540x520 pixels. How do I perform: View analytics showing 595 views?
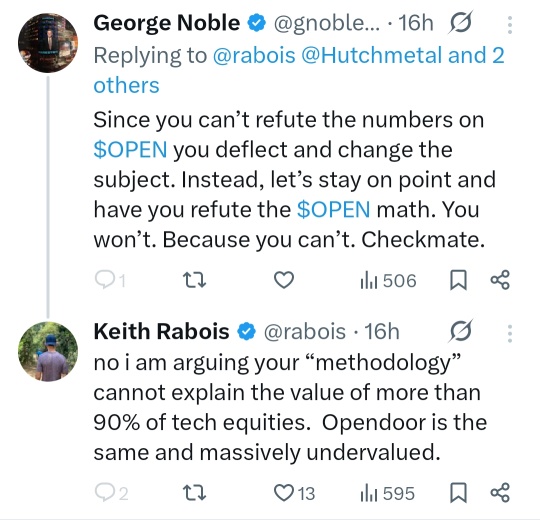pyautogui.click(x=387, y=493)
